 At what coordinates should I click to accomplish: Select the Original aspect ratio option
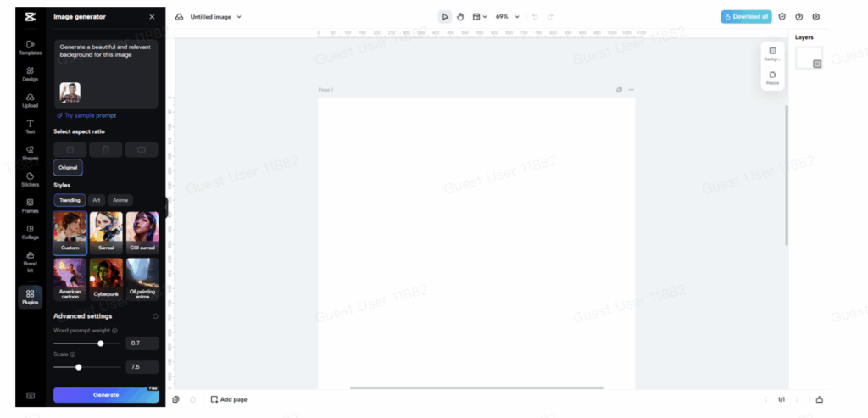pyautogui.click(x=68, y=167)
